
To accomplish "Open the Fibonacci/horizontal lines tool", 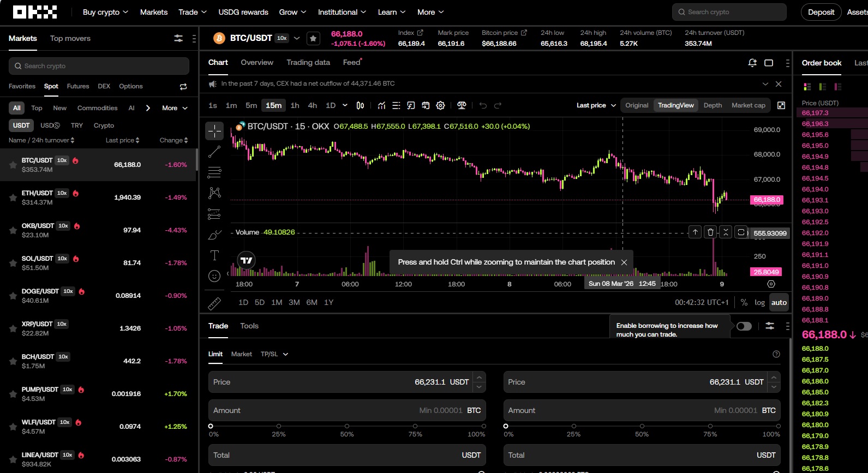I will click(x=214, y=172).
